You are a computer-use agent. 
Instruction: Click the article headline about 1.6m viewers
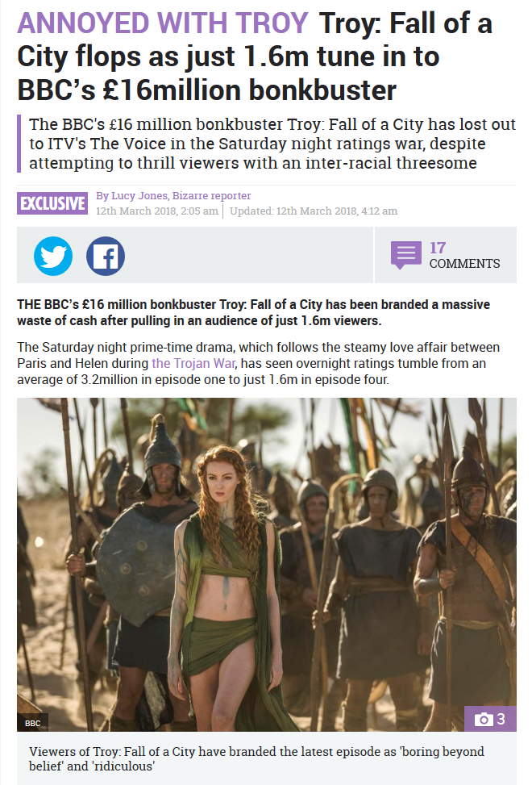coord(255,56)
